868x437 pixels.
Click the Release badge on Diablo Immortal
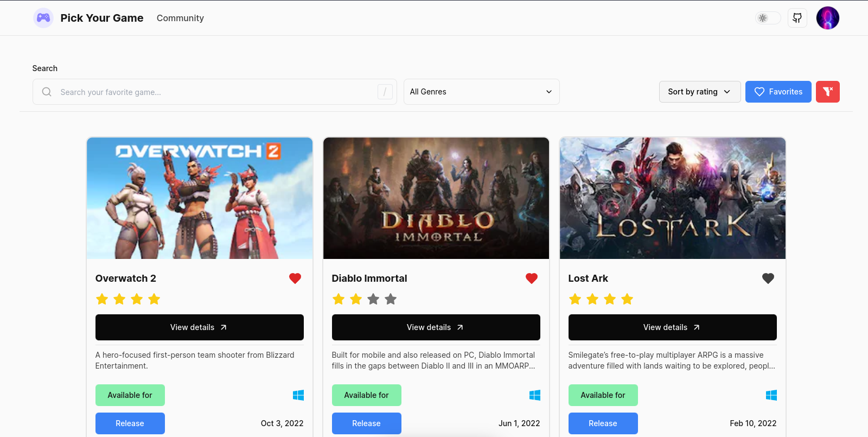tap(367, 423)
